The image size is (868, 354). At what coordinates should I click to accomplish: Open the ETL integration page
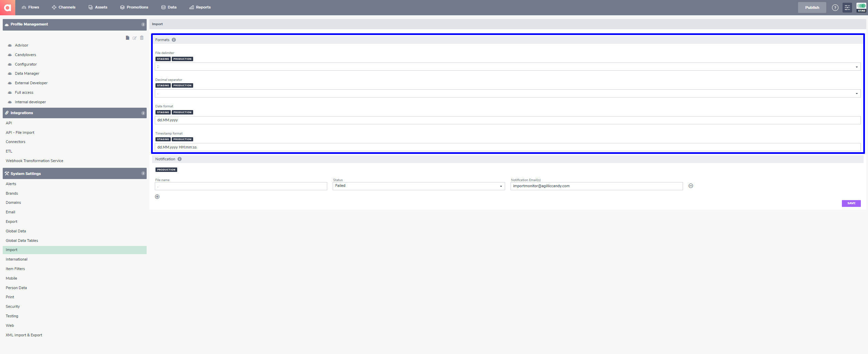tap(9, 151)
